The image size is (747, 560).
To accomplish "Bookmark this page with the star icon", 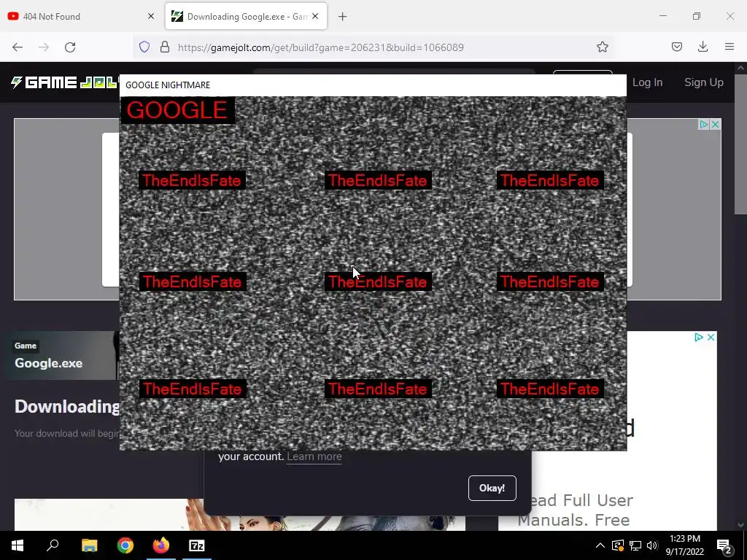I will [602, 47].
